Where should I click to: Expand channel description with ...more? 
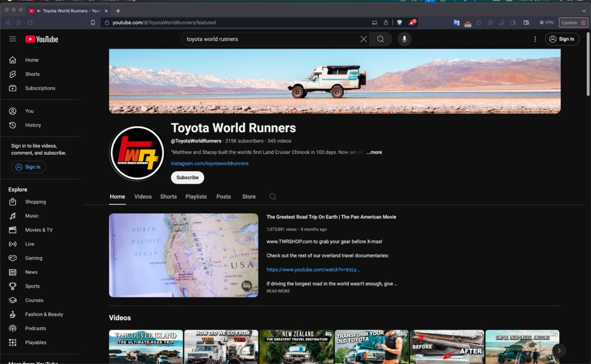tap(374, 152)
